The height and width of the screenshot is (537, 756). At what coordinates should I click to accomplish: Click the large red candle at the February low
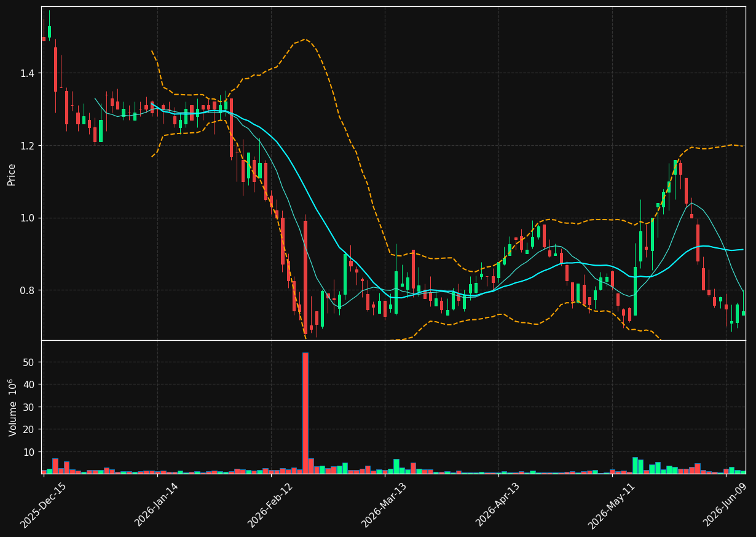(x=305, y=277)
